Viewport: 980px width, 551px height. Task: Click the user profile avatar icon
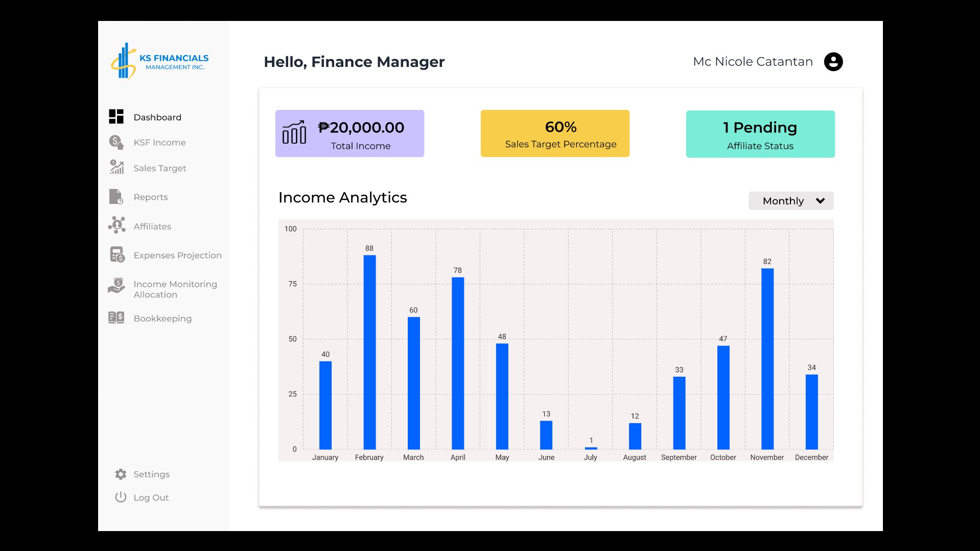[x=833, y=62]
